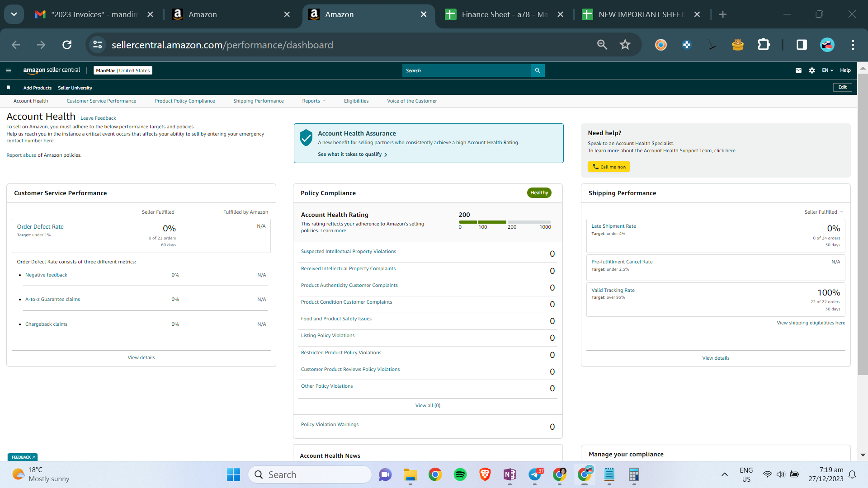Click the page vertical scrollbar
The width and height of the screenshot is (868, 488).
(x=863, y=224)
